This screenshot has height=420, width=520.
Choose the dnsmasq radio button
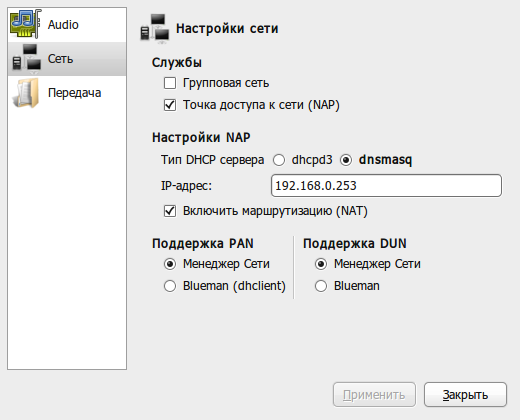point(346,160)
